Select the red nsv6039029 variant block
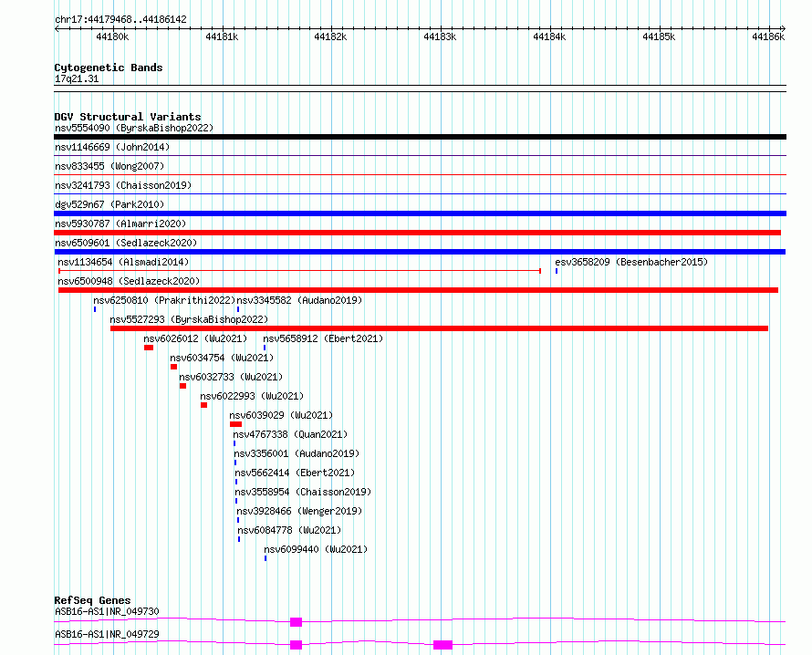Screen dimensions: 812x655 236,424
